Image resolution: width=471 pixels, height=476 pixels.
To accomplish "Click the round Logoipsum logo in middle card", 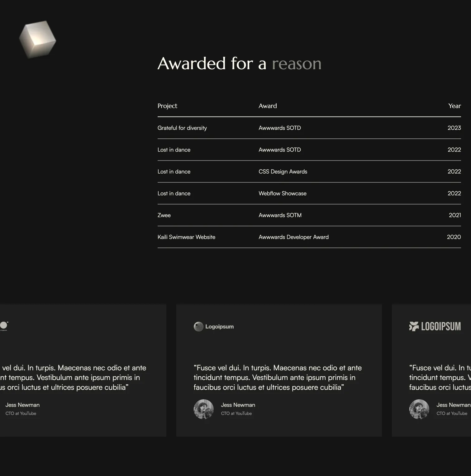I will pos(214,326).
